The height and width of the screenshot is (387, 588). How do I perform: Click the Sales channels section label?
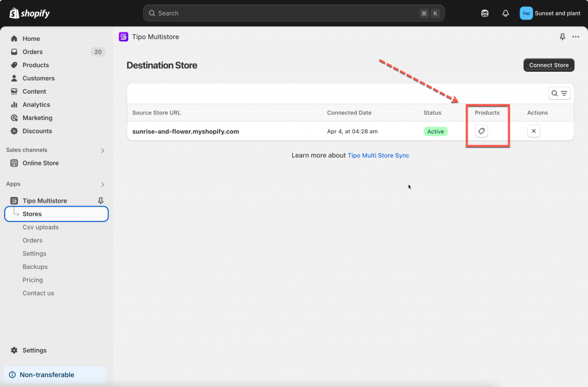[26, 150]
